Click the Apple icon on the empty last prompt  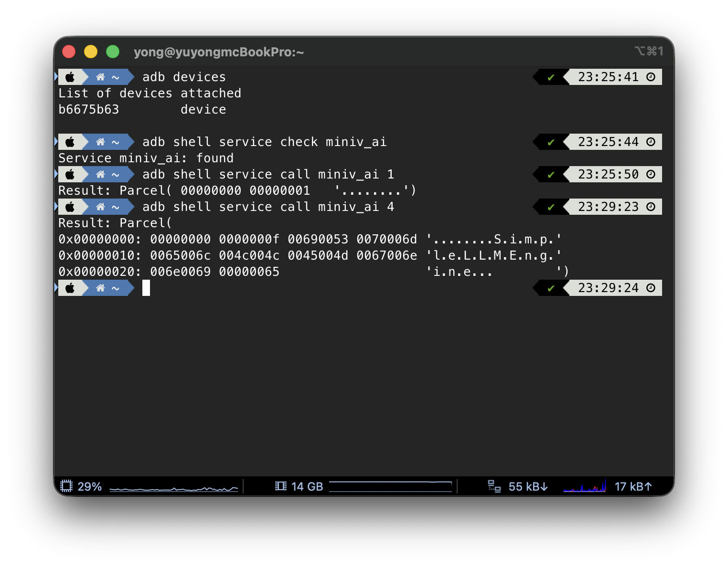[70, 288]
